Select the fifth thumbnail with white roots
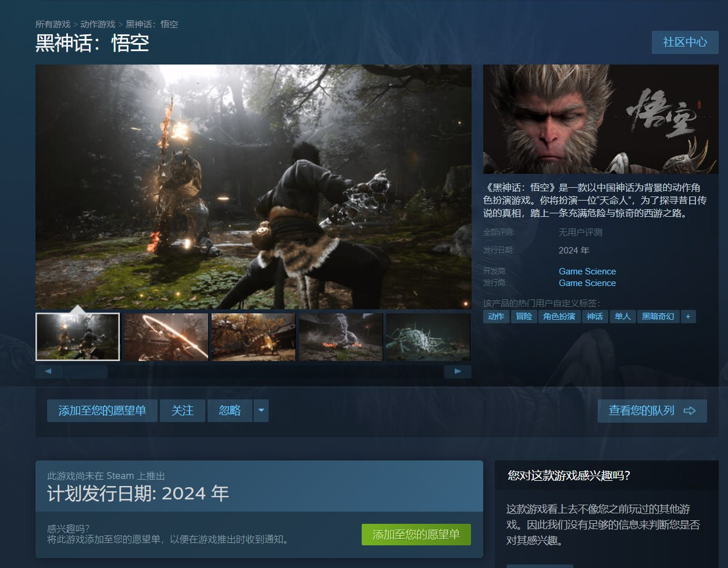Image resolution: width=728 pixels, height=568 pixels. pyautogui.click(x=427, y=337)
